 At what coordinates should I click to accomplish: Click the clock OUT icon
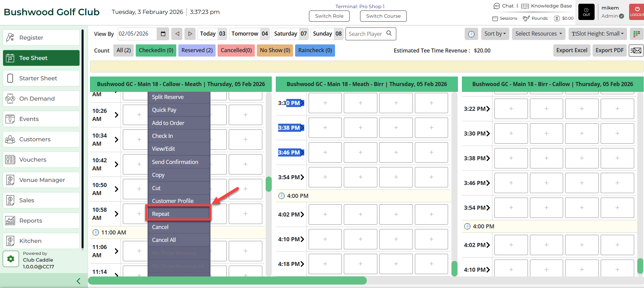(586, 12)
